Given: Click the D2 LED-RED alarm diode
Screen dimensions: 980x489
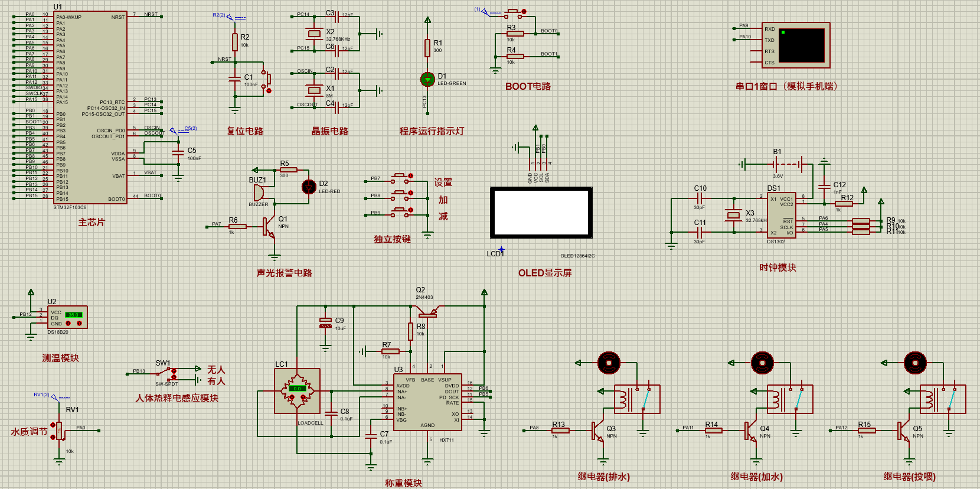Looking at the screenshot, I should pos(309,187).
